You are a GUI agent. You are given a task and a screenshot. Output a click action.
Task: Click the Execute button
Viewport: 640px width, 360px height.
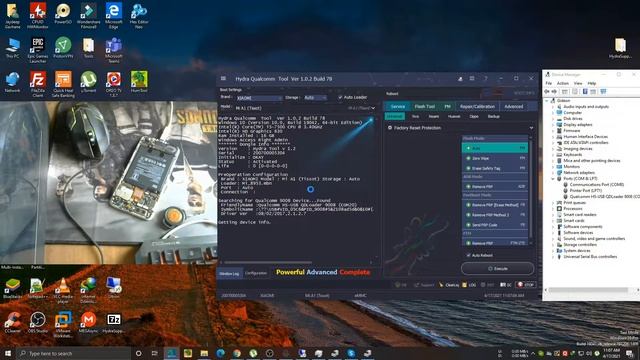click(x=498, y=269)
